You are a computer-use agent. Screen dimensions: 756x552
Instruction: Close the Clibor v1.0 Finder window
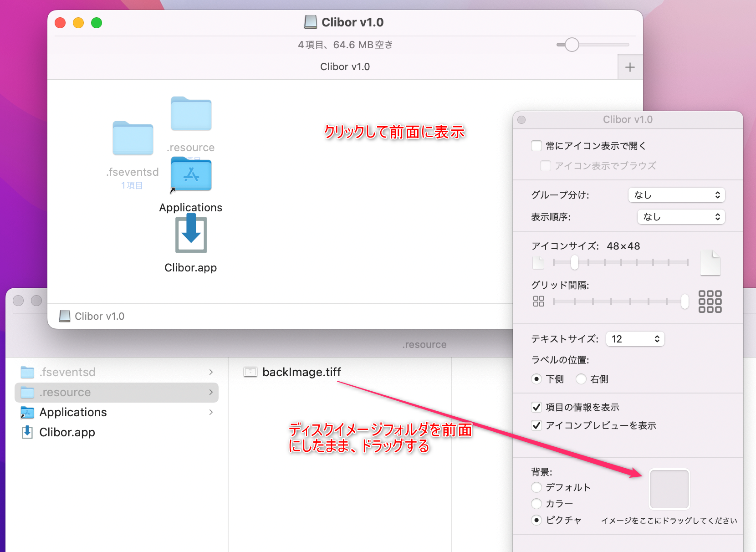[60, 23]
